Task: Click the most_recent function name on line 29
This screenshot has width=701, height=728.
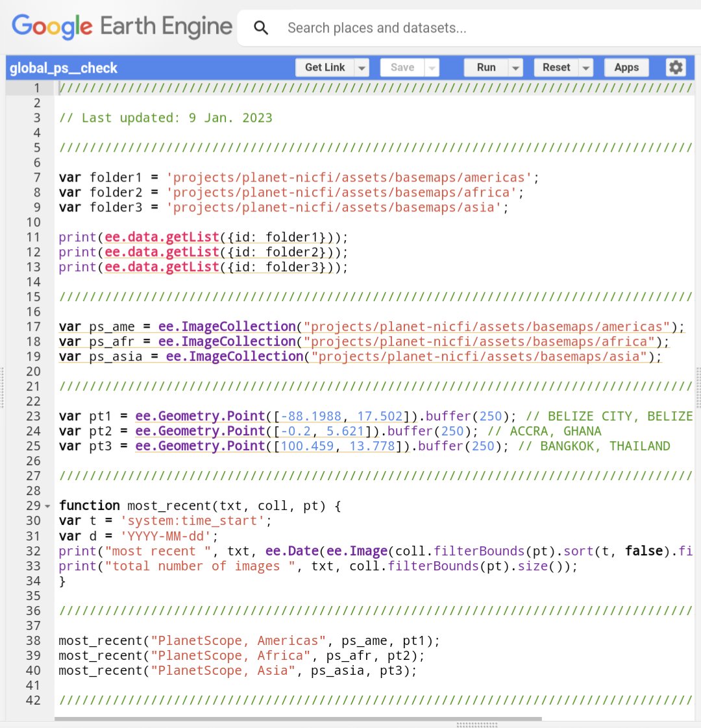Action: click(169, 505)
